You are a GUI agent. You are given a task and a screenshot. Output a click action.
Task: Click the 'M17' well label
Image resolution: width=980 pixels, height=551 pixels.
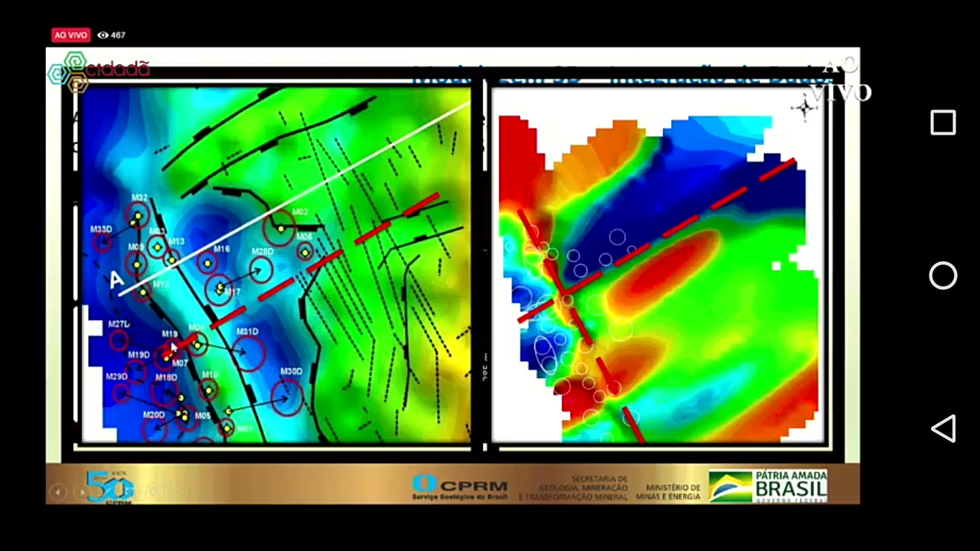click(233, 292)
